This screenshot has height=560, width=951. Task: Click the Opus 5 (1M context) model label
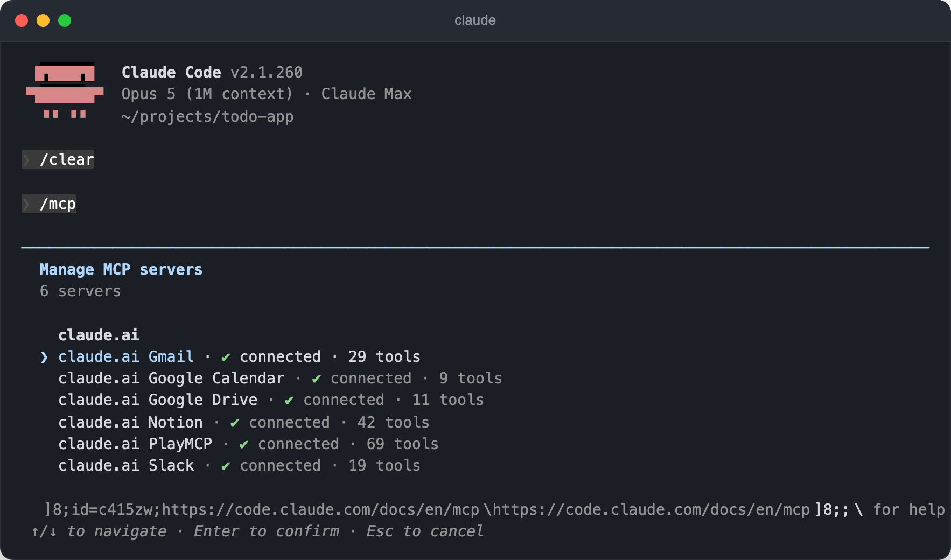coord(207,94)
